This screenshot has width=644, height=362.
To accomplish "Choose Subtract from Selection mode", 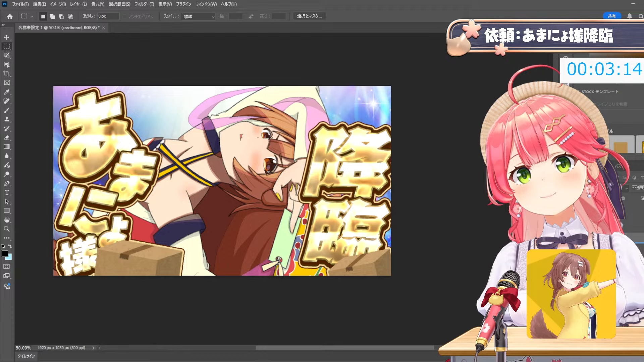I will (x=61, y=16).
